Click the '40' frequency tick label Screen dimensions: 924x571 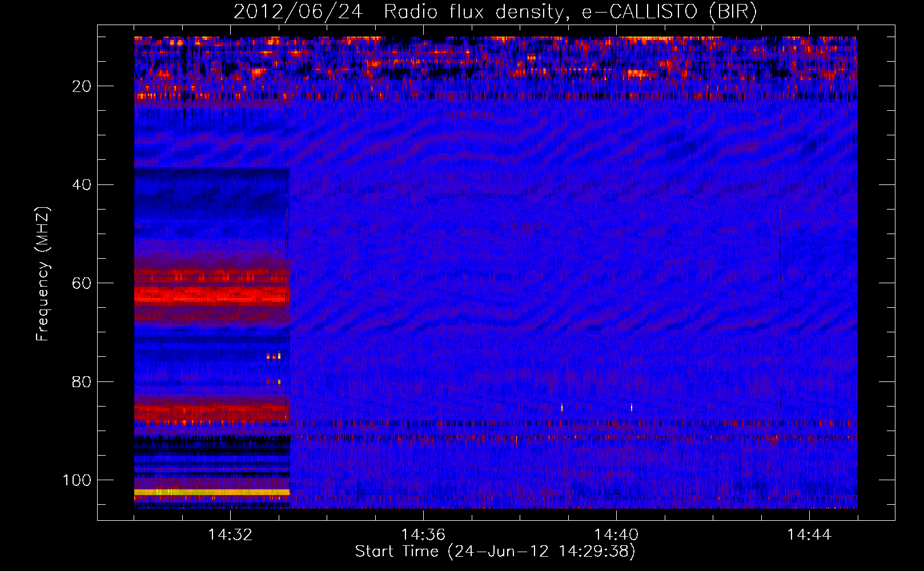pyautogui.click(x=82, y=185)
